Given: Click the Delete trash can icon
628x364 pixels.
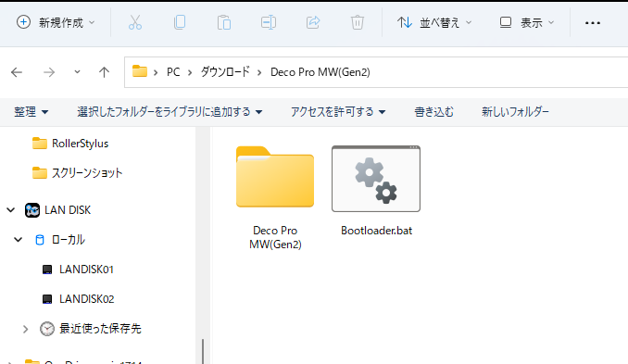Looking at the screenshot, I should tap(358, 22).
